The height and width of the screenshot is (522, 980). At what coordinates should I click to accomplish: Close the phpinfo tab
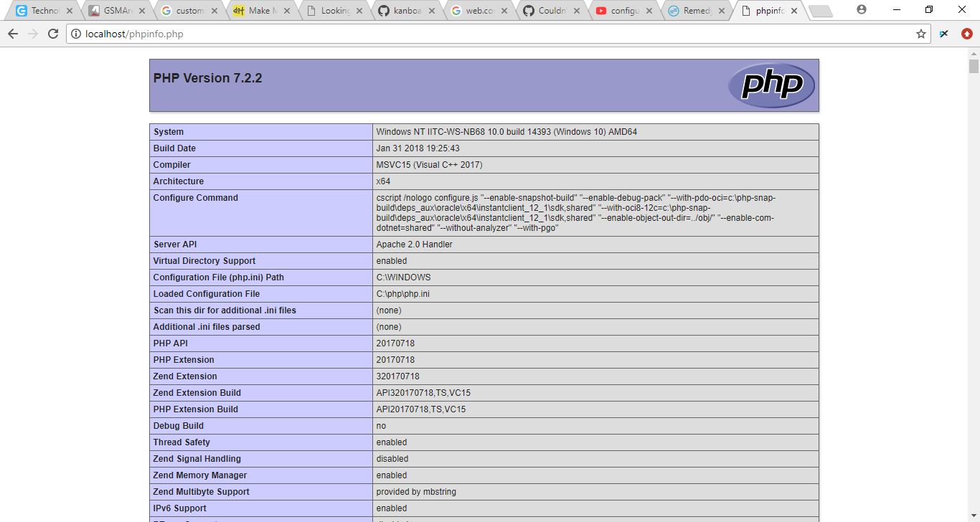click(x=794, y=11)
